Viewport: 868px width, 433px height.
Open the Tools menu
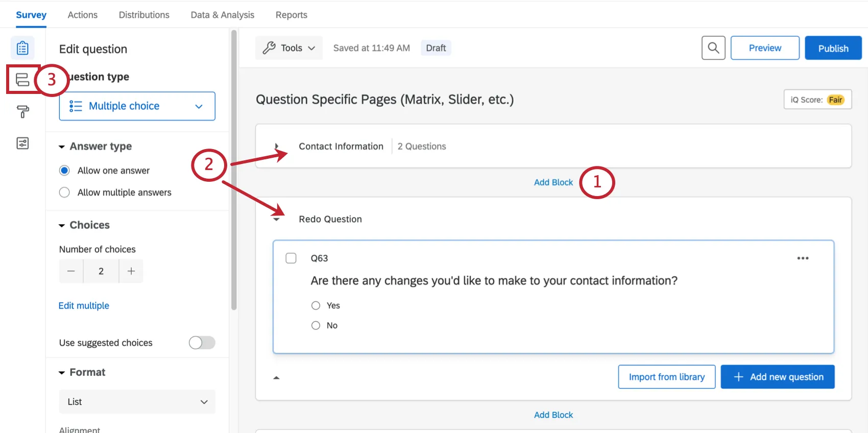[289, 48]
